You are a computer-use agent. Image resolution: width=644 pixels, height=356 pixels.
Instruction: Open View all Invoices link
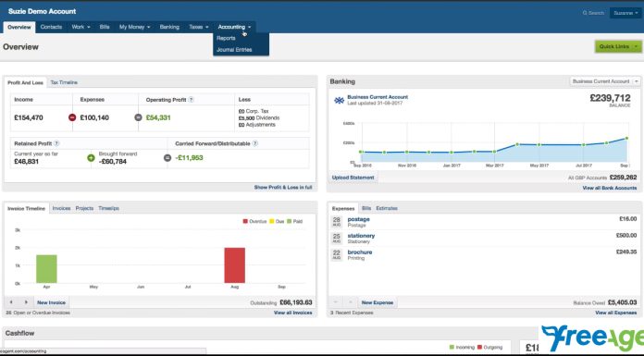[292, 313]
